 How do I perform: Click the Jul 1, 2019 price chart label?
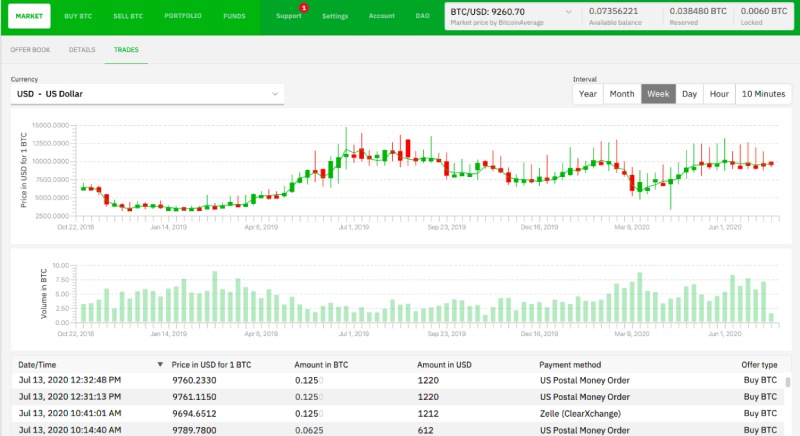354,227
